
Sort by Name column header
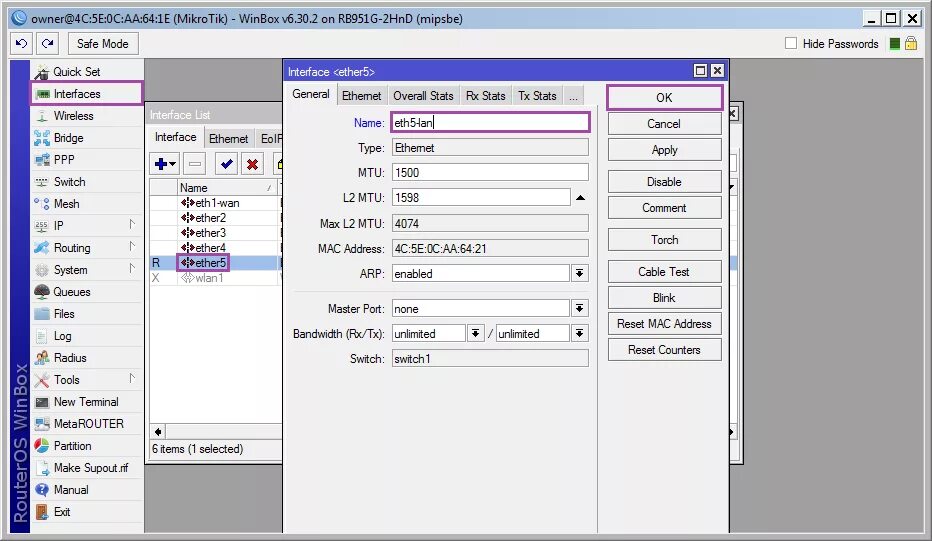pyautogui.click(x=227, y=187)
